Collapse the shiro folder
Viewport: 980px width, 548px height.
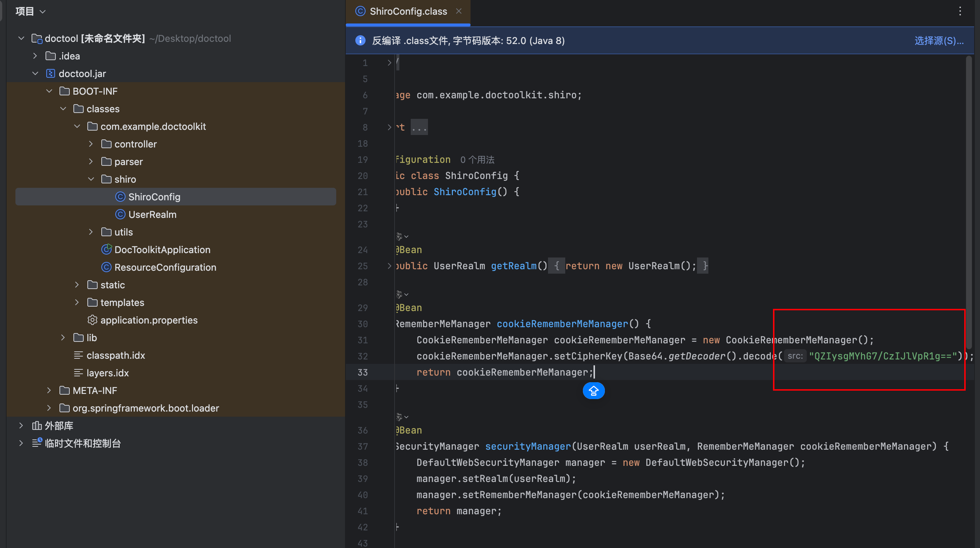click(x=91, y=179)
